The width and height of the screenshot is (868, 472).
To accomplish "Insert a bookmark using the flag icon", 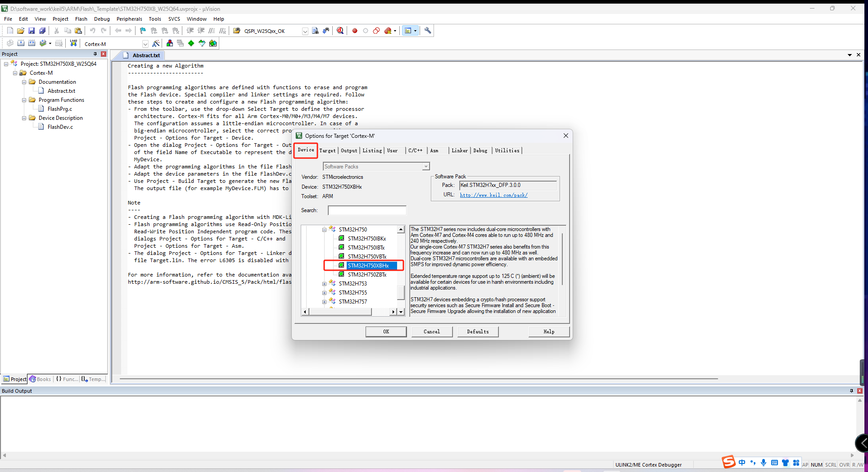I will (x=143, y=31).
